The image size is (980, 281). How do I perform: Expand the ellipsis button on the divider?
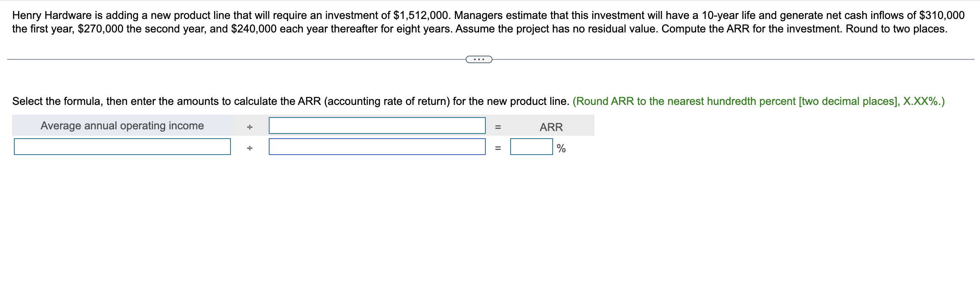479,59
